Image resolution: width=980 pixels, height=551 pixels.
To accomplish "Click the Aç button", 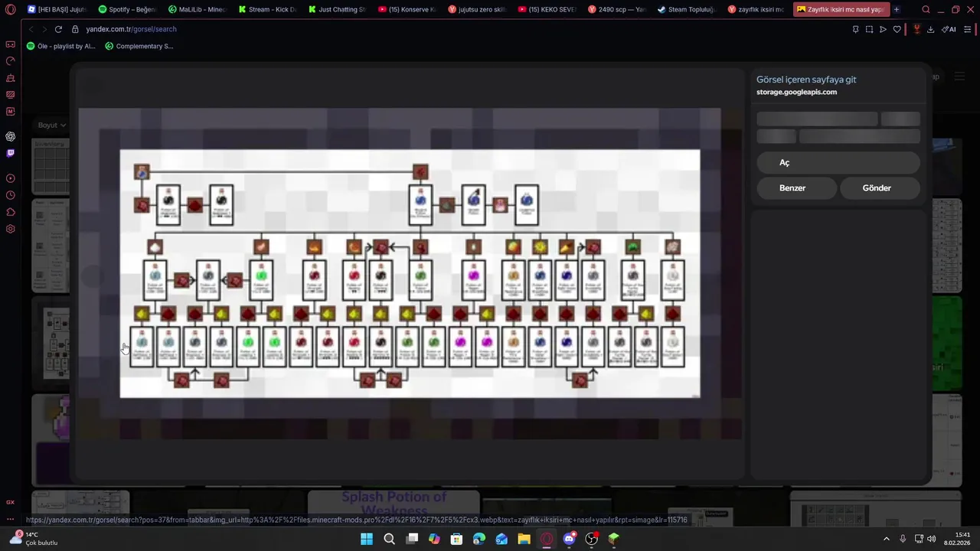I will tap(838, 162).
